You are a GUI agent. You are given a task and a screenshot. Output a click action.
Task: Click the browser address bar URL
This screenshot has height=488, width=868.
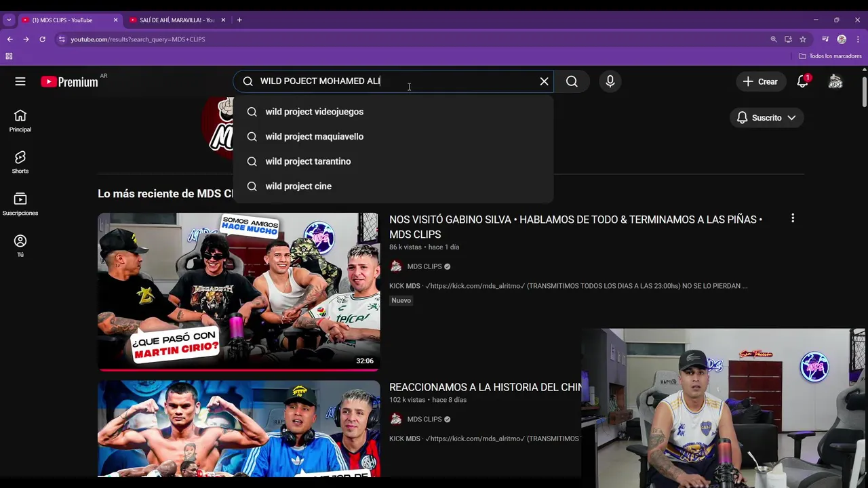(138, 39)
